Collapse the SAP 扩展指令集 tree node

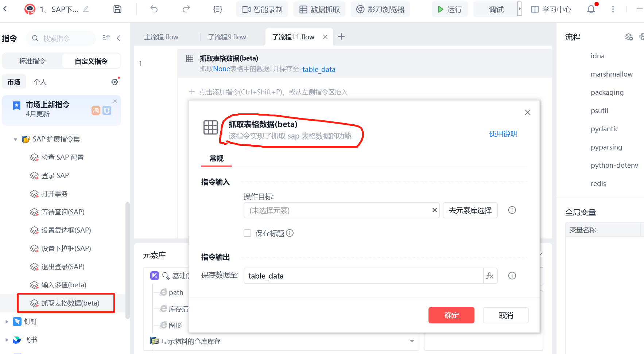coord(15,139)
